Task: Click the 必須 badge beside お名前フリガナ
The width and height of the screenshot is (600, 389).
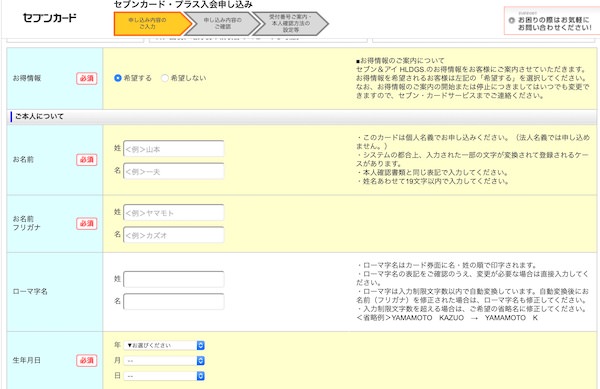Action: pyautogui.click(x=86, y=223)
